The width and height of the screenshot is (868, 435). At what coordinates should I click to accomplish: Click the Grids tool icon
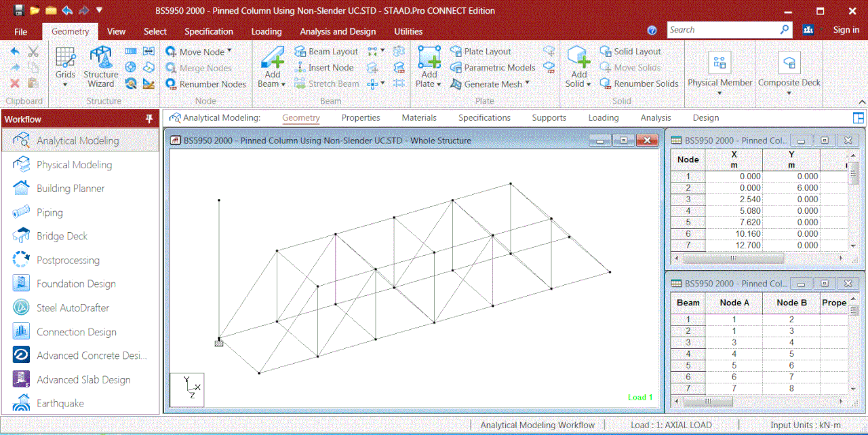click(65, 57)
